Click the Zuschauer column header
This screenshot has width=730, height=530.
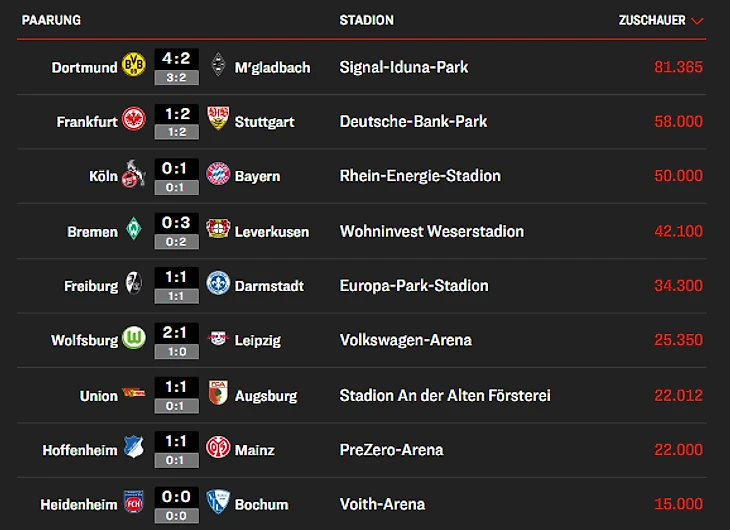point(651,20)
